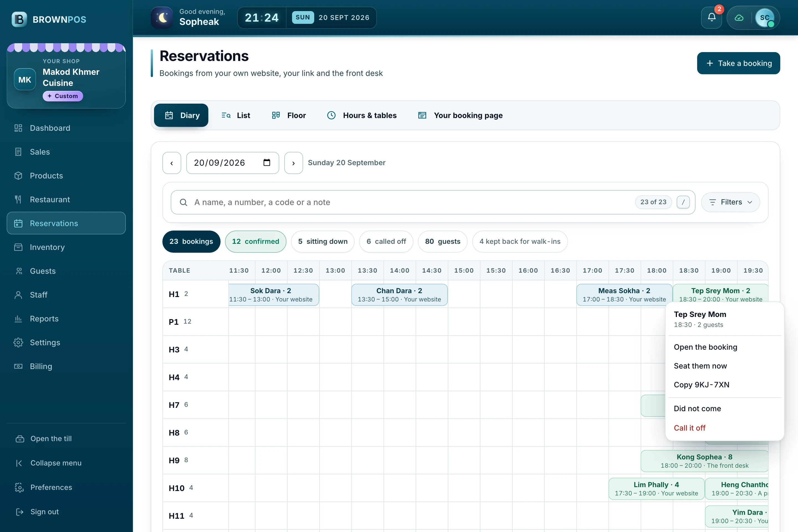
Task: Click the slash shortcut key badge
Action: (x=683, y=202)
